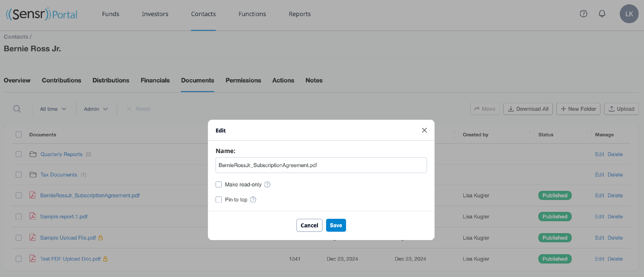
Task: Open the Tax Documents folder link
Action: click(x=59, y=175)
